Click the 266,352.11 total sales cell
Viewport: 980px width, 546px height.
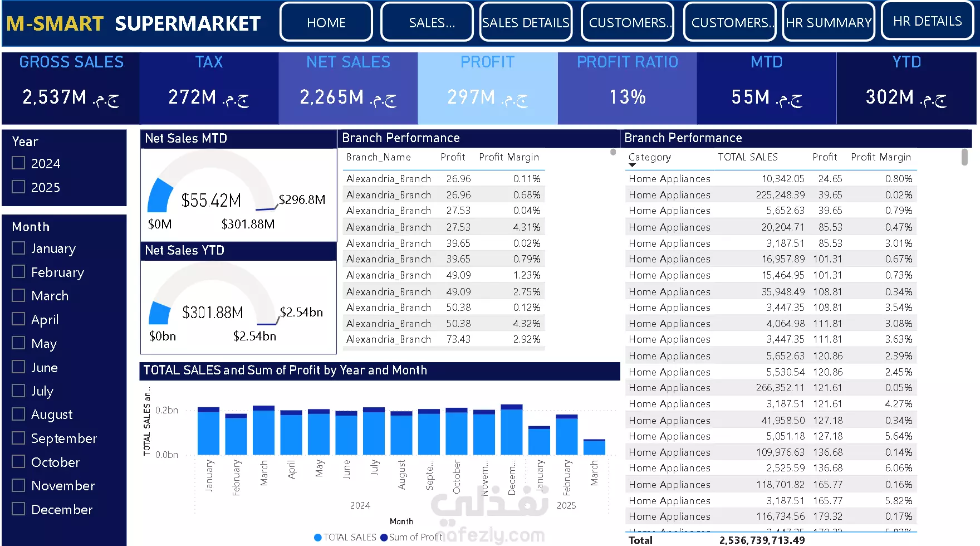(x=780, y=388)
